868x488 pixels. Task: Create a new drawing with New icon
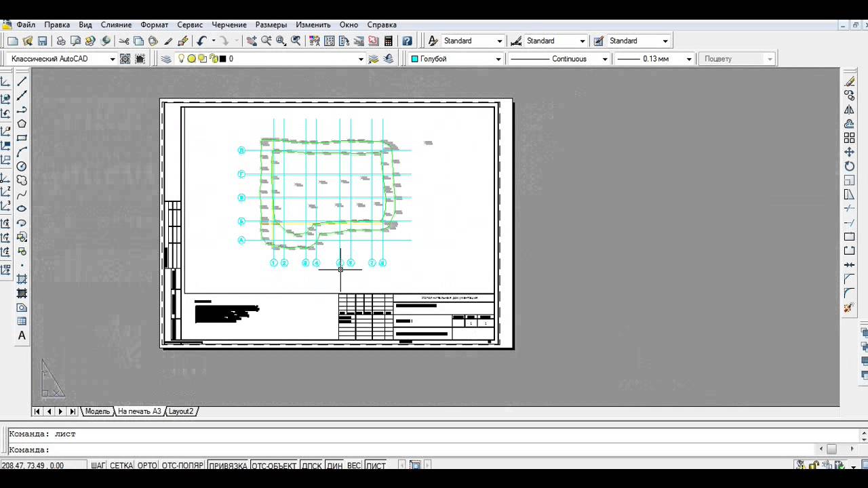click(x=13, y=41)
